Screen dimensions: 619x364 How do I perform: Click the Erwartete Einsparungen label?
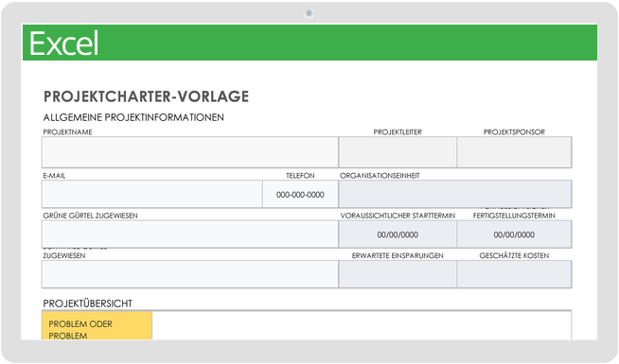(398, 255)
